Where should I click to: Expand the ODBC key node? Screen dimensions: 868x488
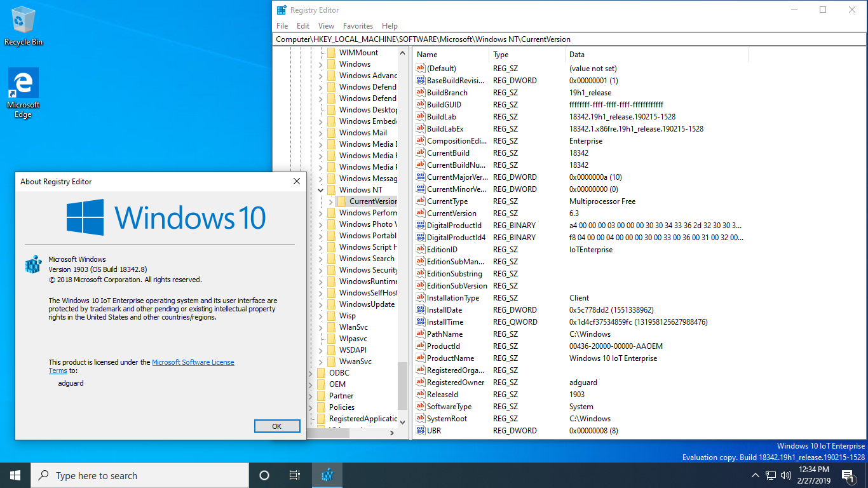tap(311, 373)
